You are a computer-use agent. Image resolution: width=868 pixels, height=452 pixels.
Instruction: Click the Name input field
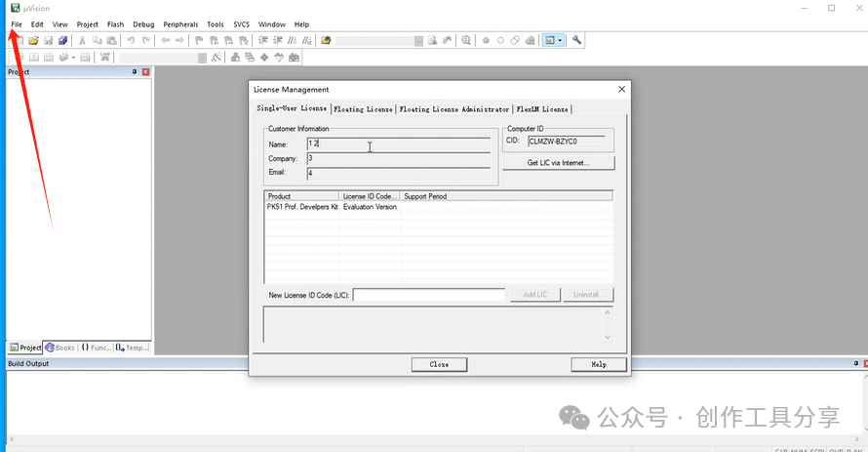399,144
